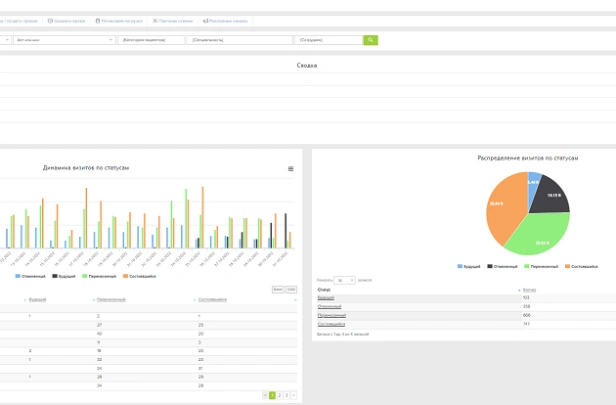Screen dimensions: 616x405
Task: Open the "Рекламные каналы" tab
Action: (225, 21)
